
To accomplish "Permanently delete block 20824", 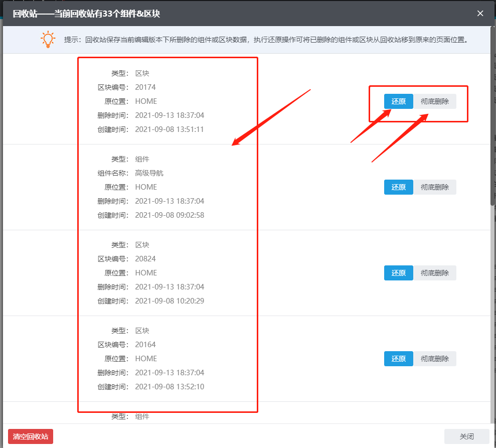I will pyautogui.click(x=435, y=273).
